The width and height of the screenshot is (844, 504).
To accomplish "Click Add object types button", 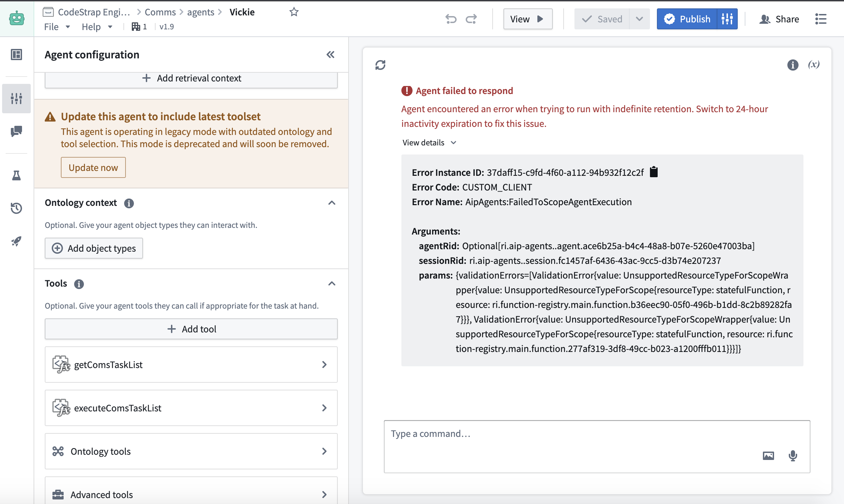I will click(94, 248).
